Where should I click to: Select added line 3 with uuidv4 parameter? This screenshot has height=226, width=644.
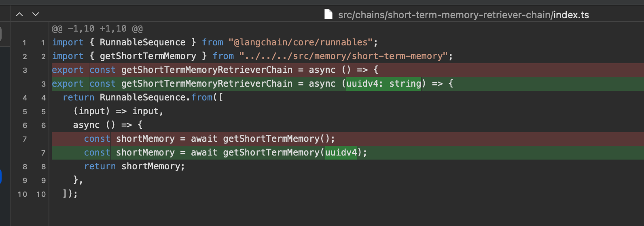click(x=348, y=84)
